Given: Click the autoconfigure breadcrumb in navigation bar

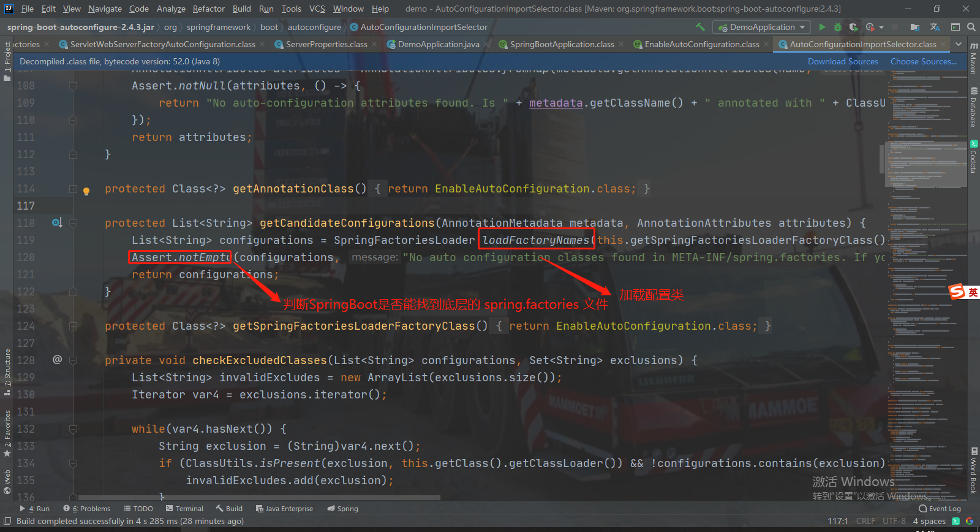Looking at the screenshot, I should click(x=314, y=27).
